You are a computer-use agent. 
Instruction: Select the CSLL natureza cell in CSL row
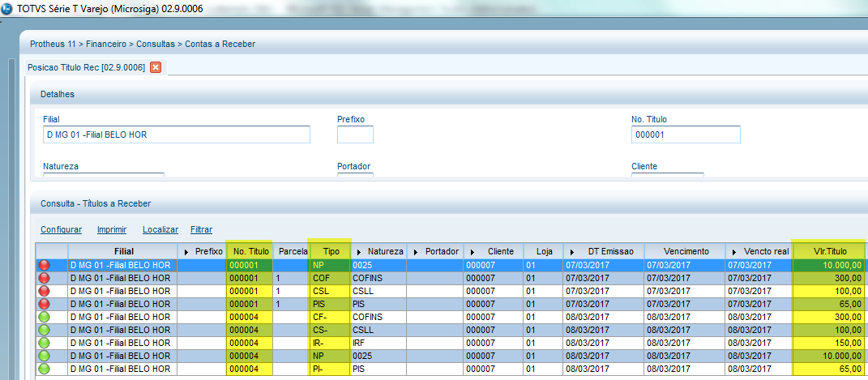[378, 291]
